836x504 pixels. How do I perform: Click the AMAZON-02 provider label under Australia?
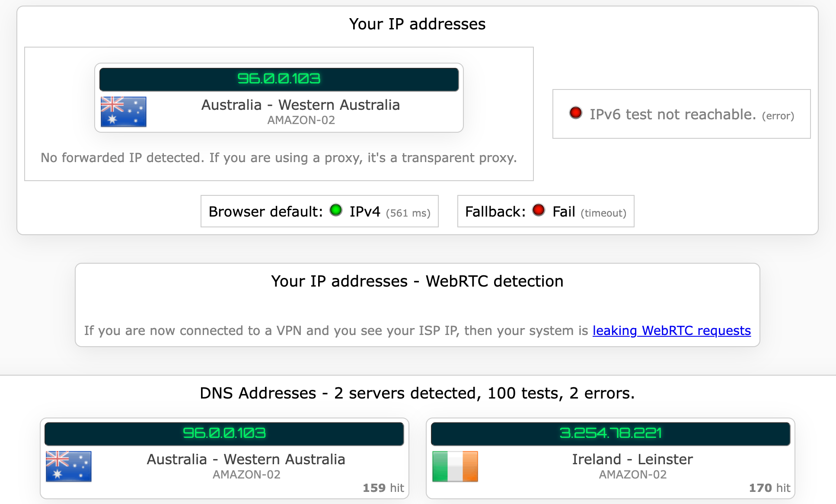point(301,120)
